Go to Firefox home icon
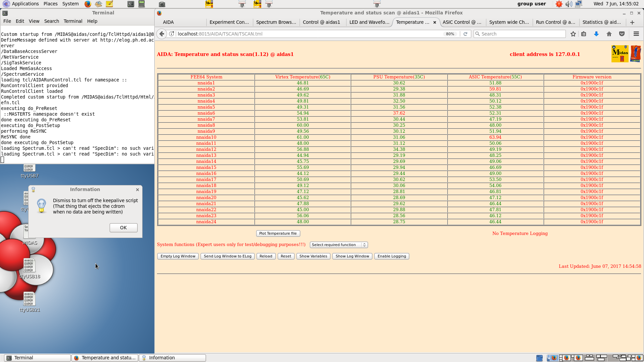The width and height of the screenshot is (644, 362). coord(609,34)
